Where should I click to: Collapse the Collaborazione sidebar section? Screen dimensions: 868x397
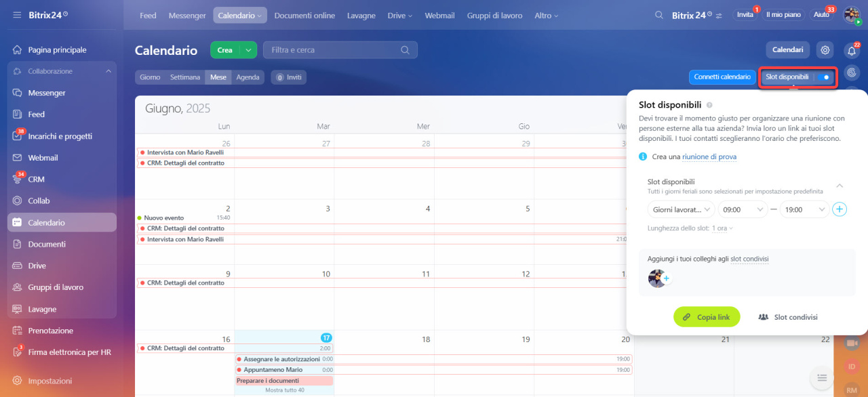coord(108,71)
